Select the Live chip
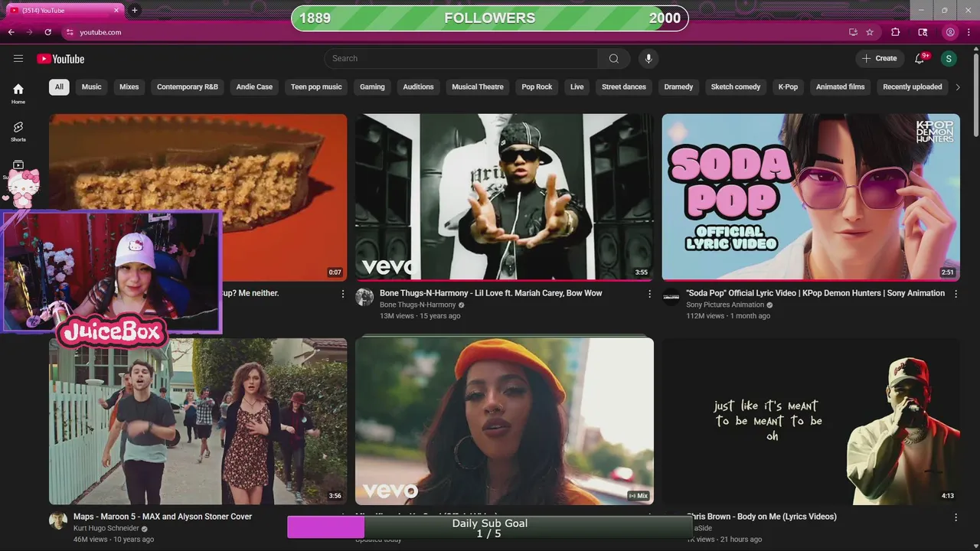 click(x=577, y=87)
